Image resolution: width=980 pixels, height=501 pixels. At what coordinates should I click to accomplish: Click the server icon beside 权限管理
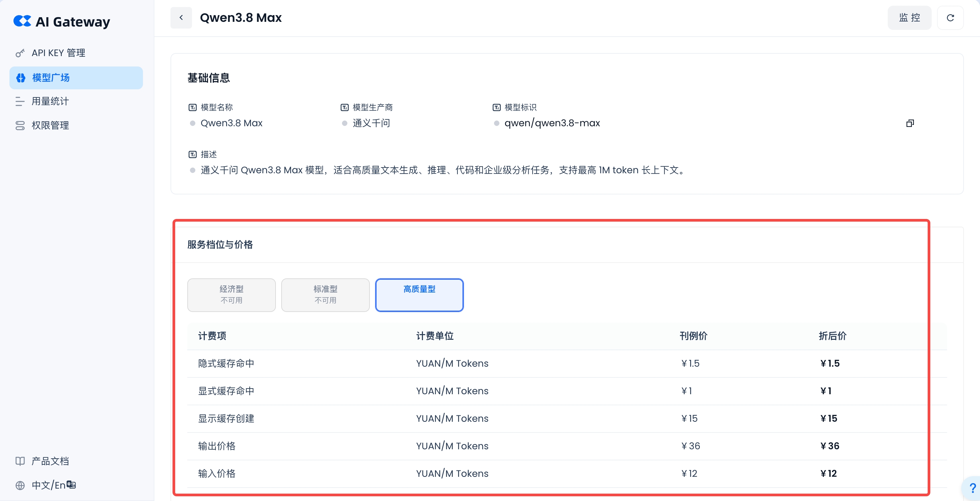(20, 125)
